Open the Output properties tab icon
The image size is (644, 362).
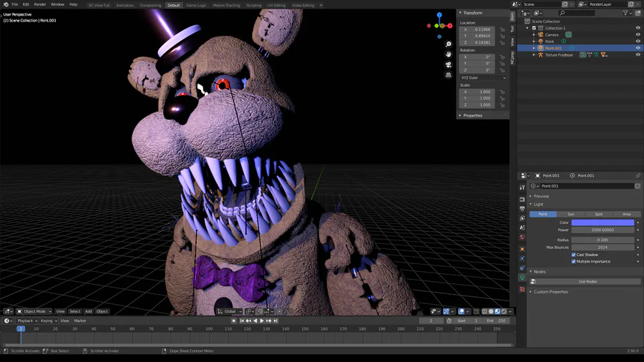point(522,208)
